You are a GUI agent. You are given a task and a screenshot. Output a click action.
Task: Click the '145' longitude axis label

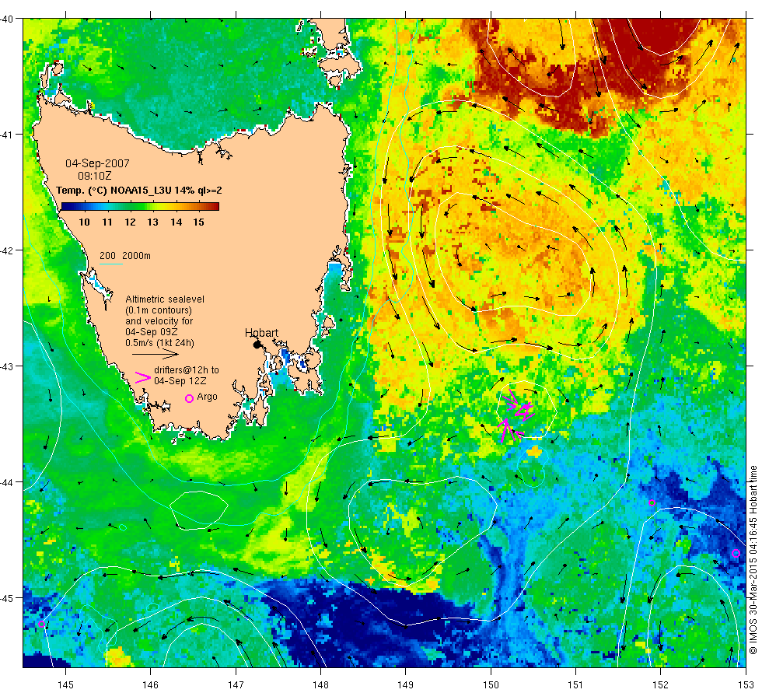(x=65, y=685)
